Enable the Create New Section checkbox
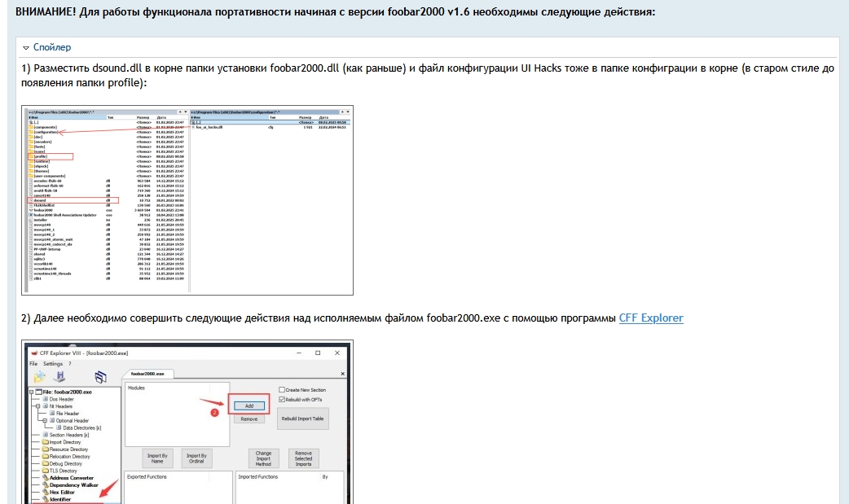Viewport: 849px width, 504px height. tap(282, 390)
